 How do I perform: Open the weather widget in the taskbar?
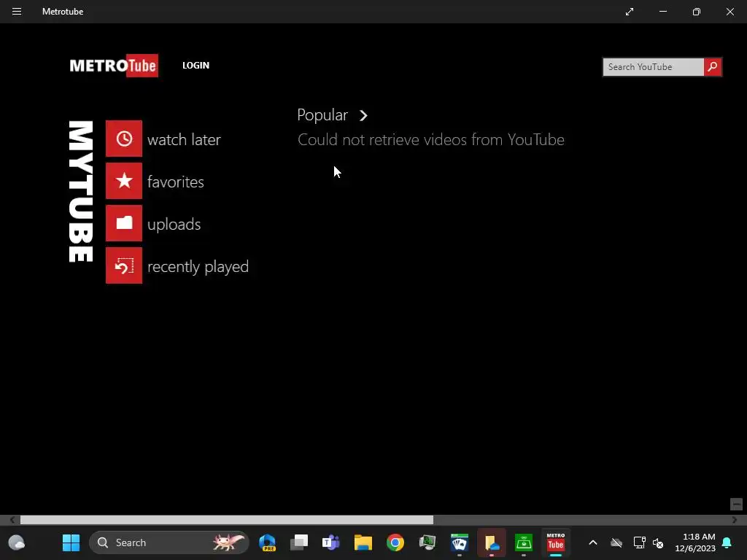pos(17,542)
